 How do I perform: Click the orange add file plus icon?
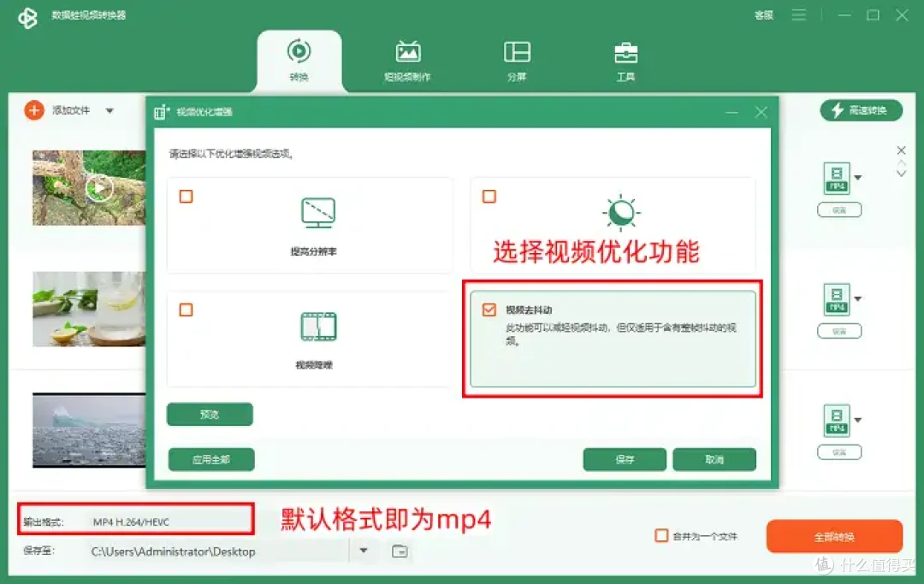(34, 110)
